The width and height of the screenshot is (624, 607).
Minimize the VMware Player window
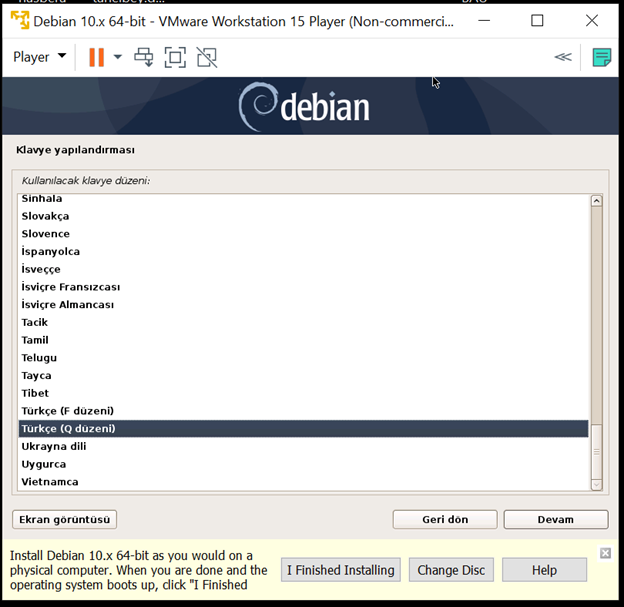(x=484, y=20)
